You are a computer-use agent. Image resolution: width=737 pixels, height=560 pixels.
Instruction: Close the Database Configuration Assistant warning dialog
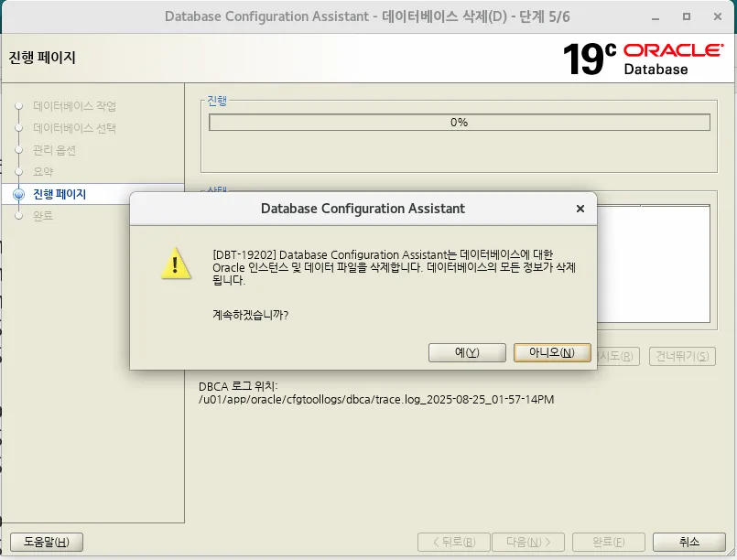580,209
